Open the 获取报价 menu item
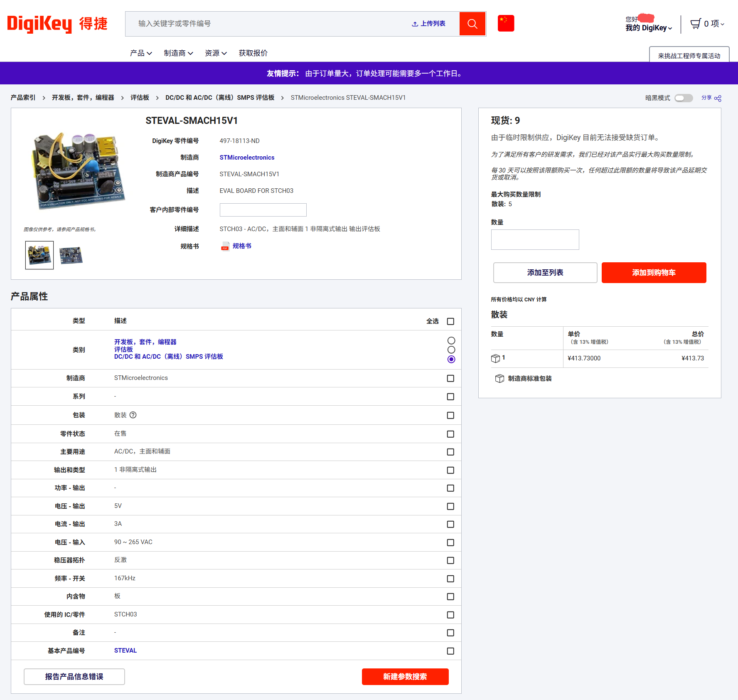 click(x=253, y=53)
